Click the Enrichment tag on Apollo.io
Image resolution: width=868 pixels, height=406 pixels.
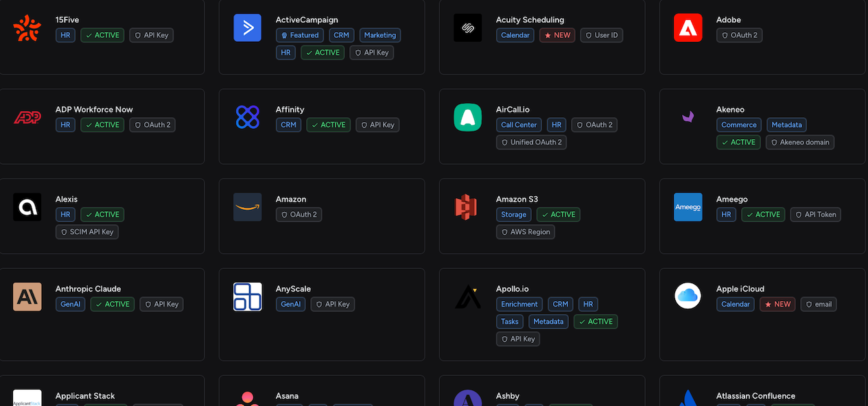(519, 304)
